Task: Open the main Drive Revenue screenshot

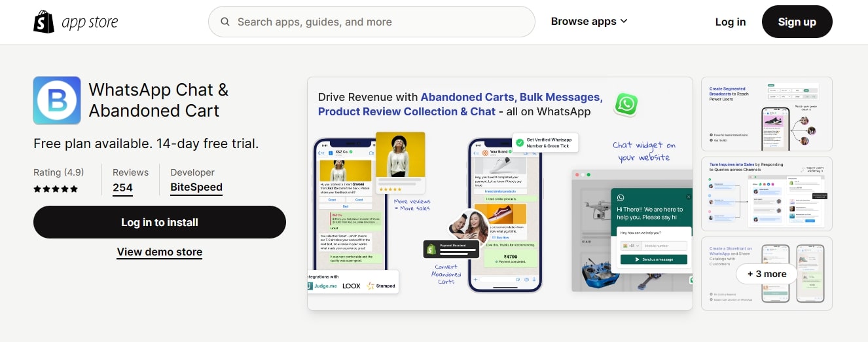Action: tap(500, 193)
